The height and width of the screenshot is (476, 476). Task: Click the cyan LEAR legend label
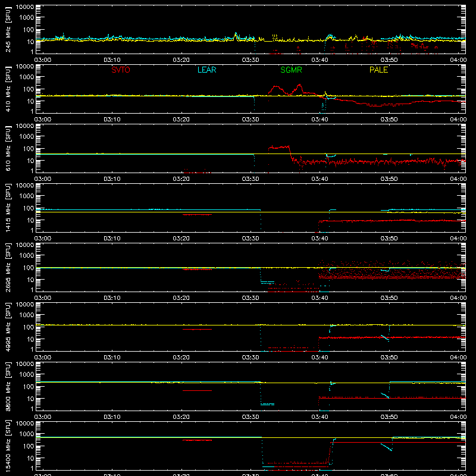pyautogui.click(x=206, y=70)
